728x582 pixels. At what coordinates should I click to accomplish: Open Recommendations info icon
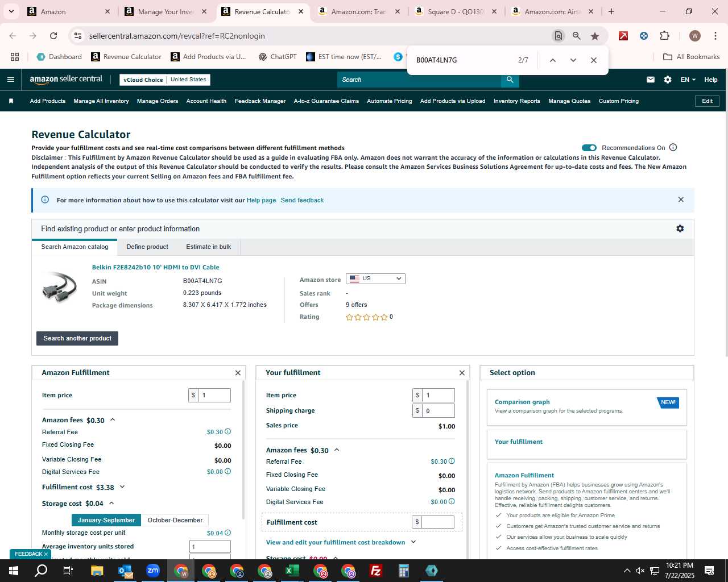(673, 147)
